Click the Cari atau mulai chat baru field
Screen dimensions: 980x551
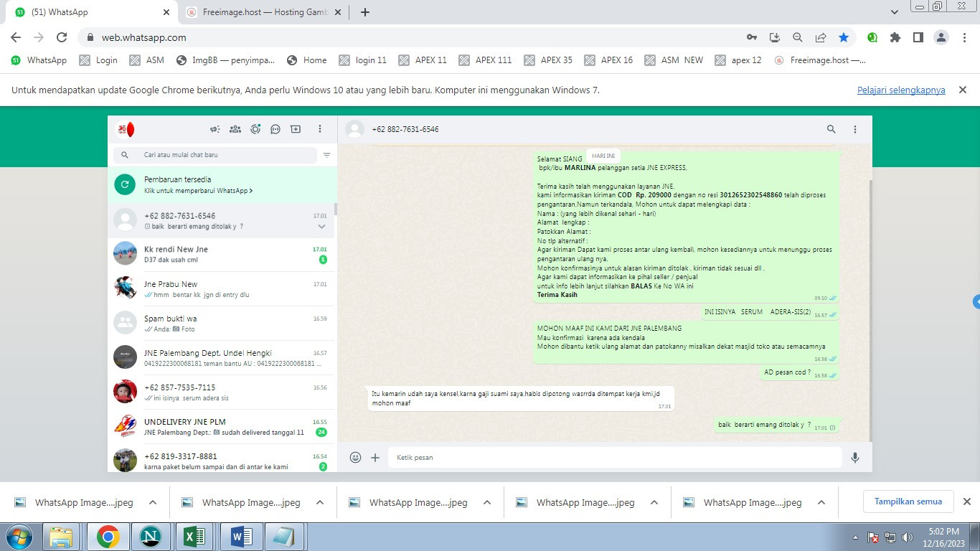215,155
